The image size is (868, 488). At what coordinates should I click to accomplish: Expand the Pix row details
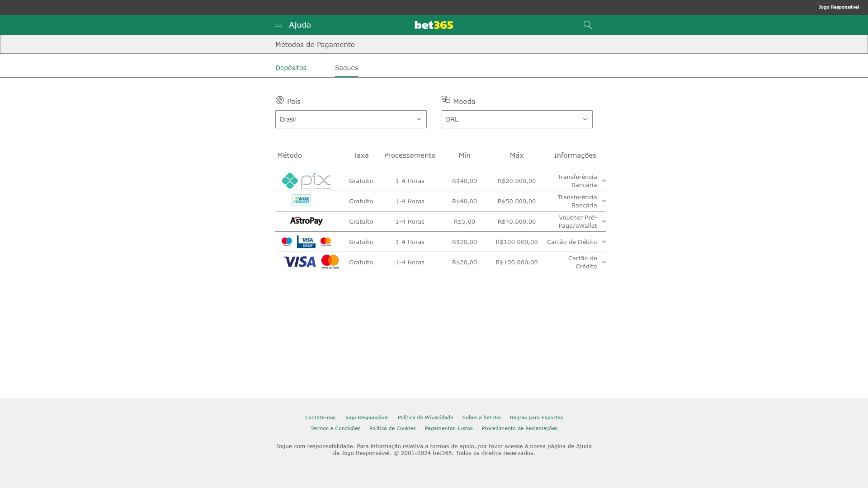pos(604,181)
